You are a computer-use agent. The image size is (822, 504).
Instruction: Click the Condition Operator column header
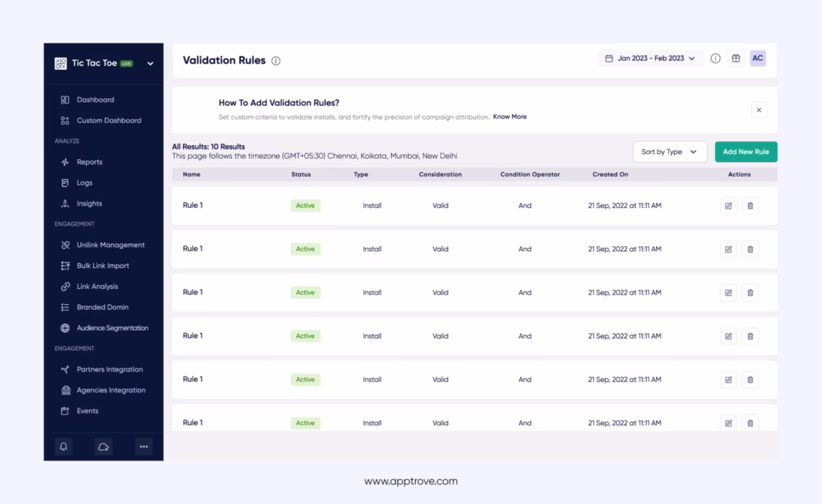click(x=530, y=174)
